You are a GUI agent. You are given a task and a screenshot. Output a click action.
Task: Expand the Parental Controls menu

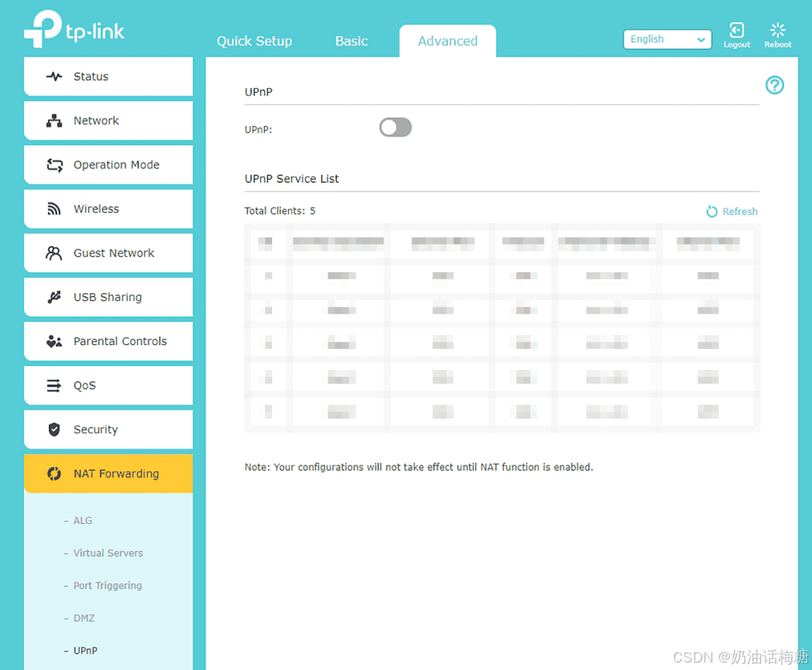pyautogui.click(x=108, y=341)
